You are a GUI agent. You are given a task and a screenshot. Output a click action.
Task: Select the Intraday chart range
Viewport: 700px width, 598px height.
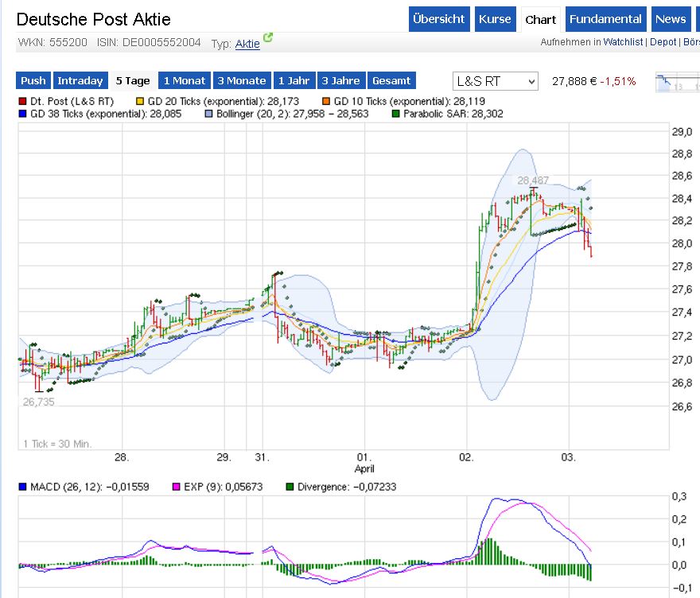click(80, 80)
